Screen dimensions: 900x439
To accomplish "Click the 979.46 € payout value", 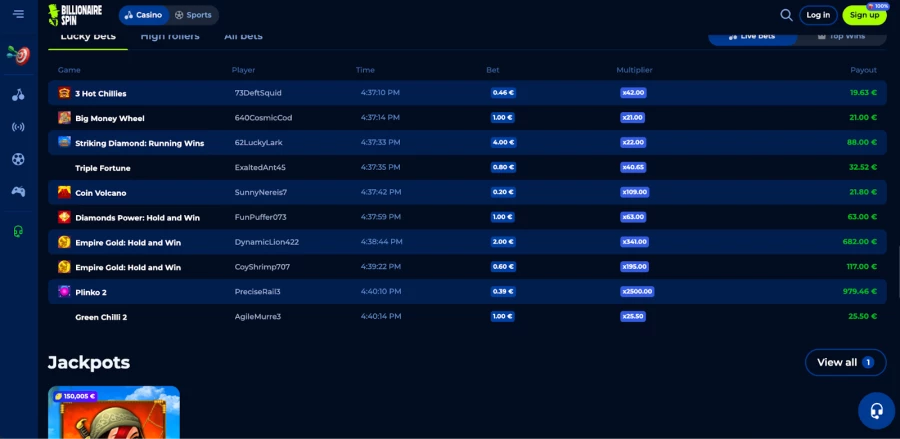I will pos(860,292).
